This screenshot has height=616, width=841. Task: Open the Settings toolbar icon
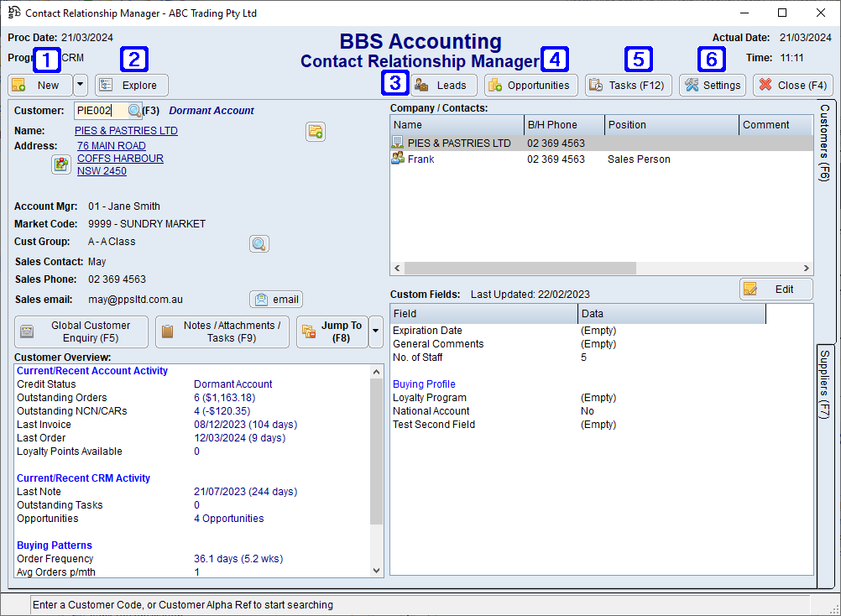tap(712, 85)
